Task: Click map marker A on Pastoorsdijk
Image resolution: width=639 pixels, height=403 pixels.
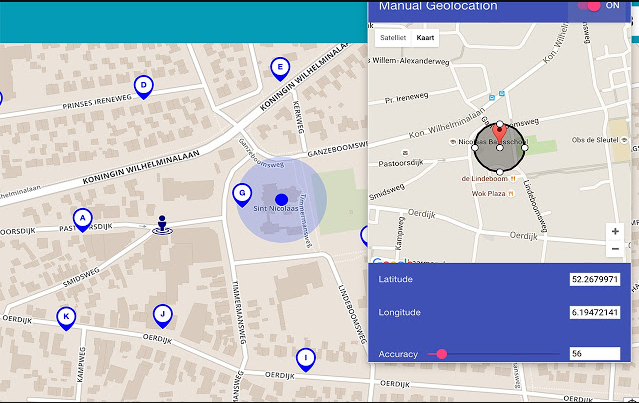Action: [82, 218]
